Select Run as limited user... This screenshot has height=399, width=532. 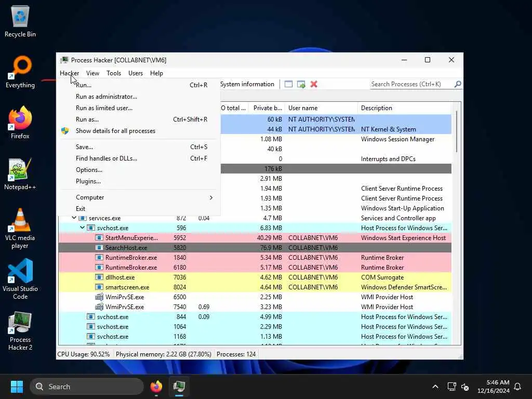click(x=139, y=108)
